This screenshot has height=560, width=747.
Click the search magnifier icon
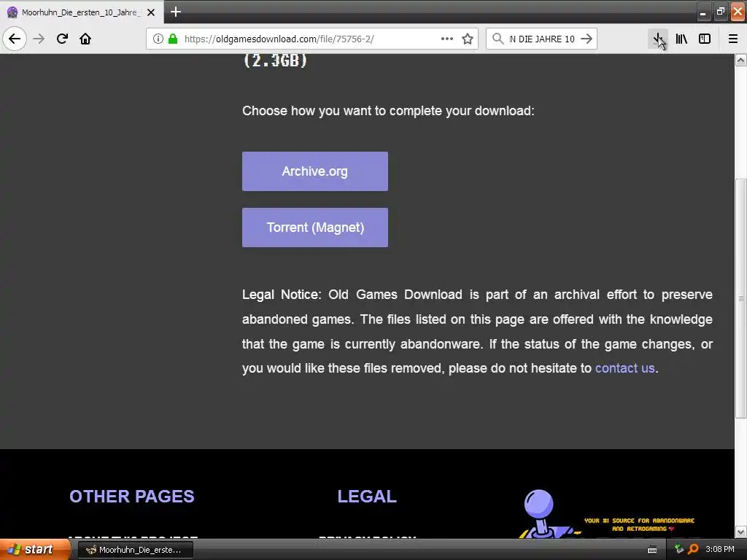pos(498,39)
